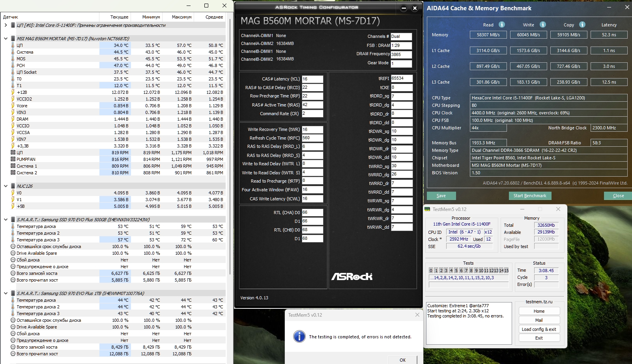Click the Command Rate (CR) field
The height and width of the screenshot is (364, 632).
coord(312,114)
